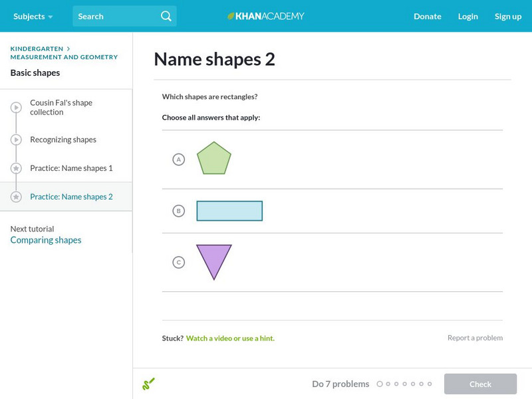
Task: Click the play icon beside Recognizing shapes
Action: 16,140
